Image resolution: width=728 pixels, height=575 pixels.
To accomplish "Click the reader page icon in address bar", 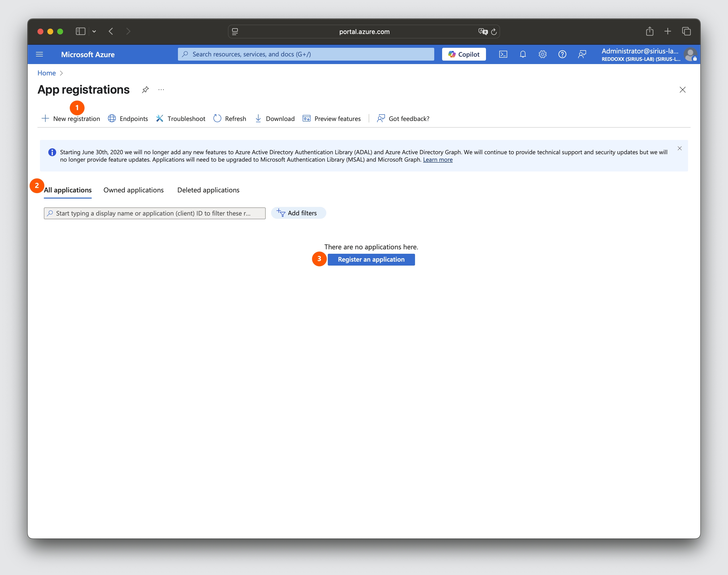I will 235,32.
